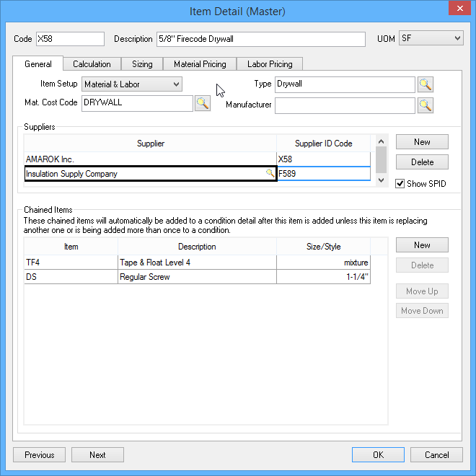The image size is (476, 476).
Task: Click the chained items Description column header
Action: point(197,247)
